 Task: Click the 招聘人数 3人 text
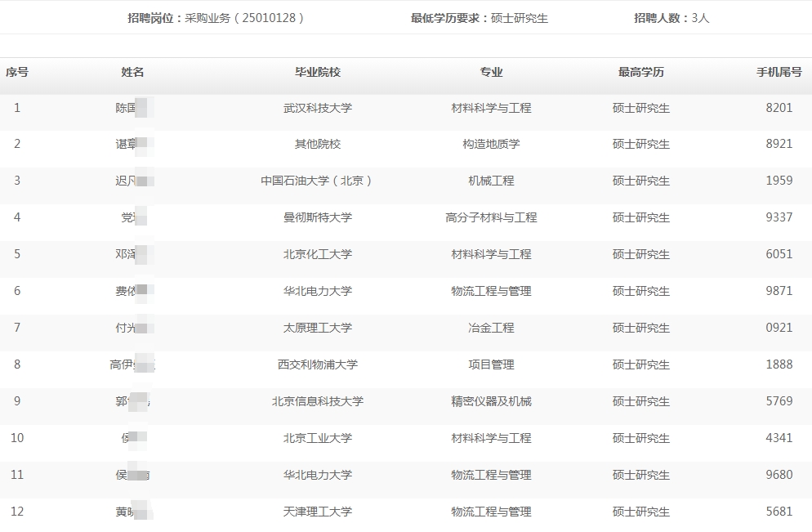[671, 17]
